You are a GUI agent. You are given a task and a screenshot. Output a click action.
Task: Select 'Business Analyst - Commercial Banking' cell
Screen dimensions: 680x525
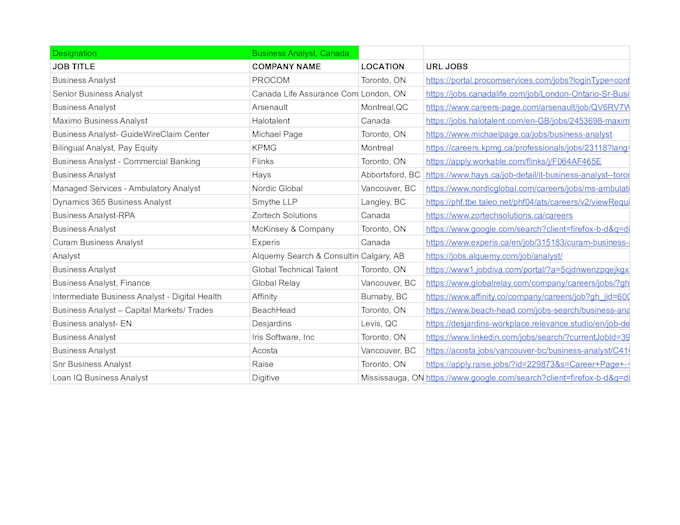150,161
